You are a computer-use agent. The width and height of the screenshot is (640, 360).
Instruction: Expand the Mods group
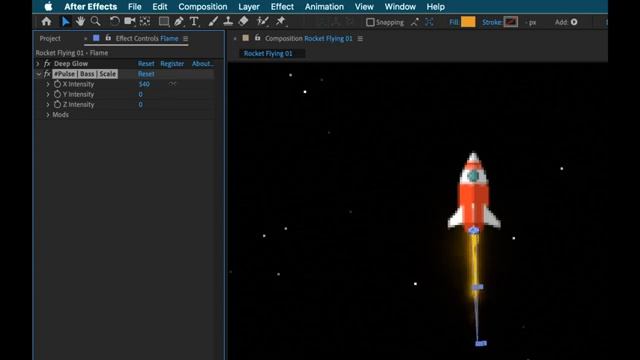coord(48,115)
